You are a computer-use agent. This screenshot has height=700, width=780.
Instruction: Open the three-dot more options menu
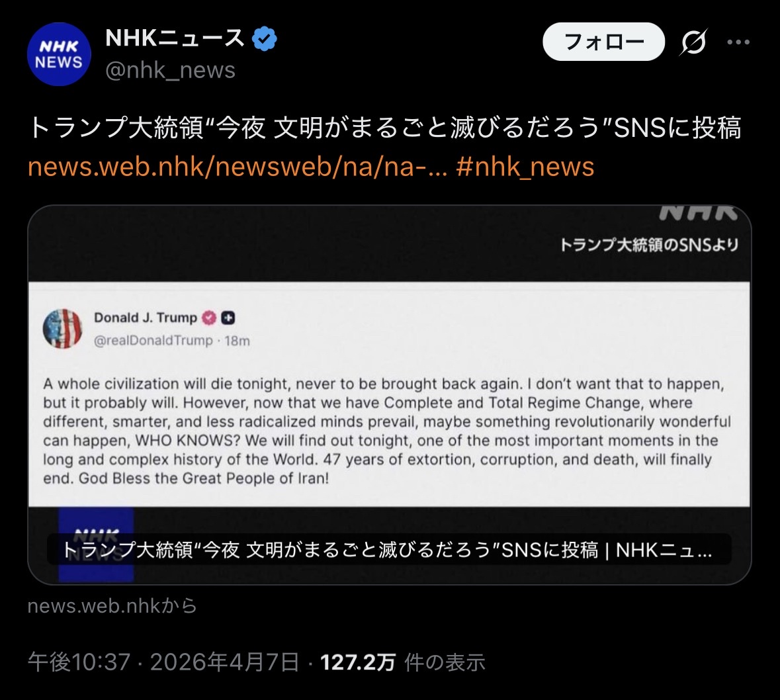[x=738, y=42]
